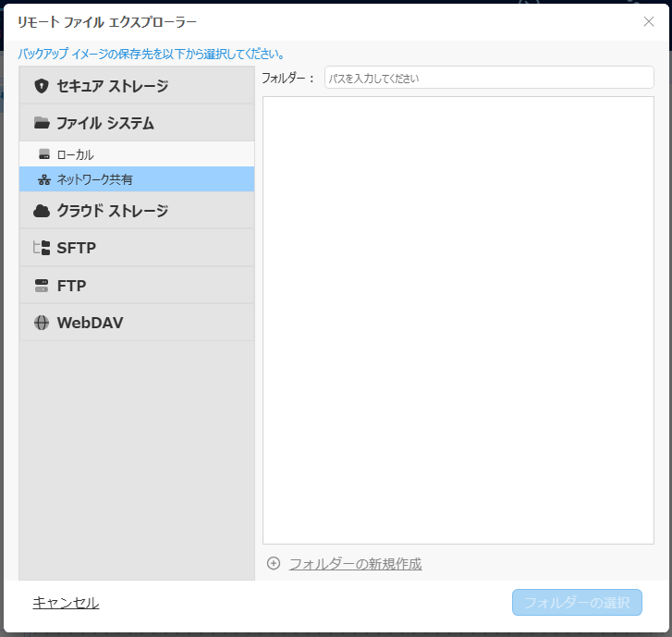Expand the クラウド ストレージ section
The width and height of the screenshot is (672, 637).
click(x=137, y=211)
